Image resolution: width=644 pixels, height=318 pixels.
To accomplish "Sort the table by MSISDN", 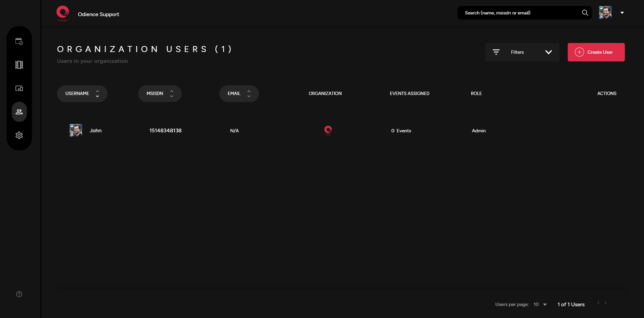I will point(160,94).
